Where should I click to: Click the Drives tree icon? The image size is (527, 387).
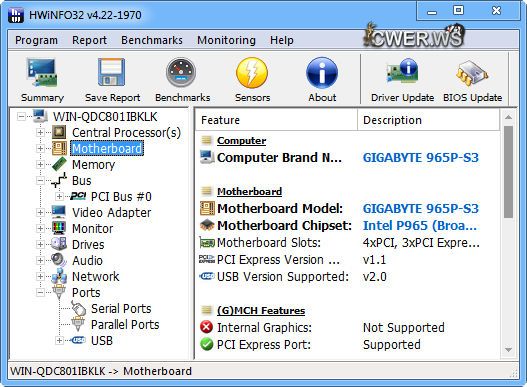(59, 244)
